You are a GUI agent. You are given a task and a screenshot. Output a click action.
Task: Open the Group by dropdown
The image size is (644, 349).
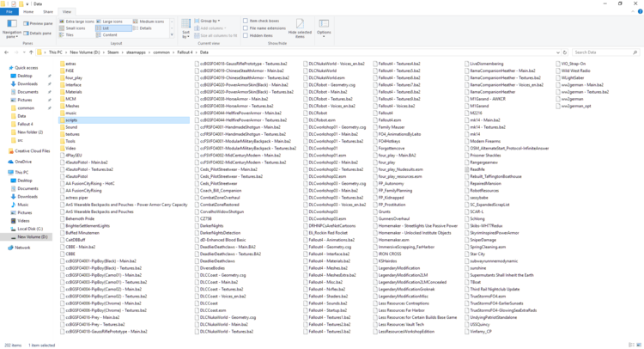coord(208,21)
